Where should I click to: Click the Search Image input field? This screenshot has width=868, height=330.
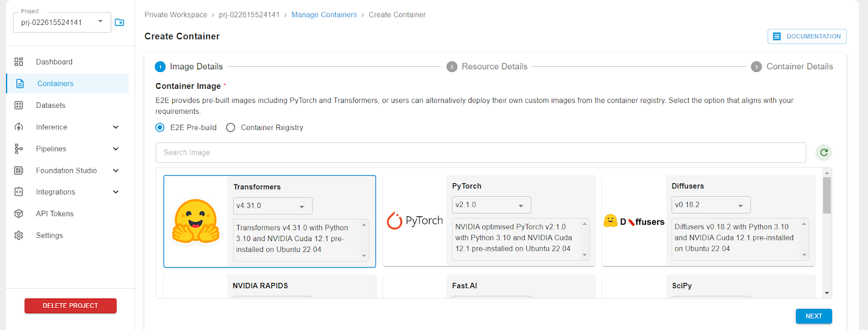coord(481,152)
